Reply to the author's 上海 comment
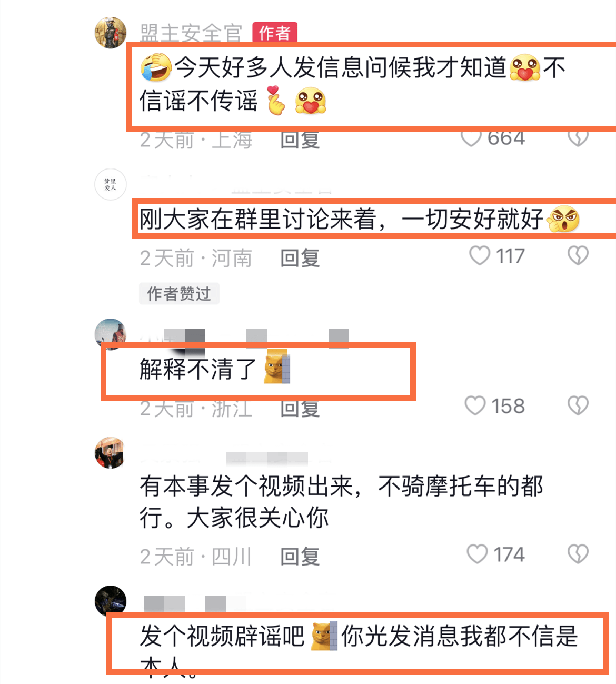 click(300, 140)
